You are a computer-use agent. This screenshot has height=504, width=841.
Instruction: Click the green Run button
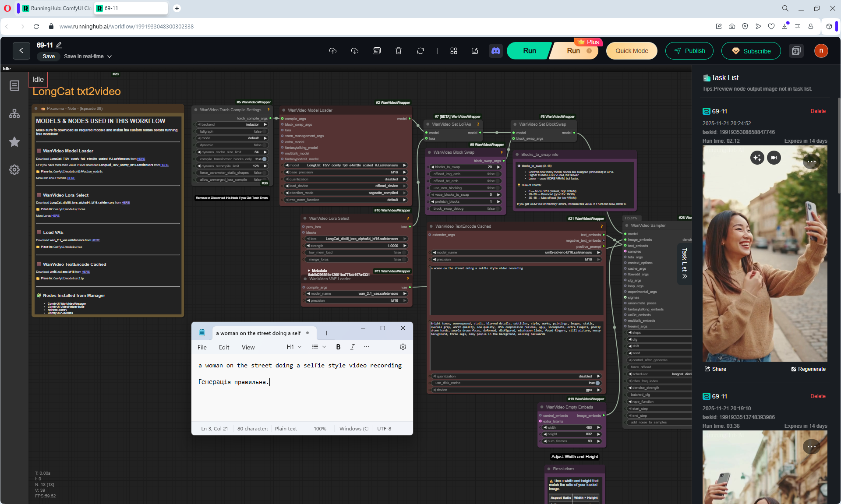point(529,51)
